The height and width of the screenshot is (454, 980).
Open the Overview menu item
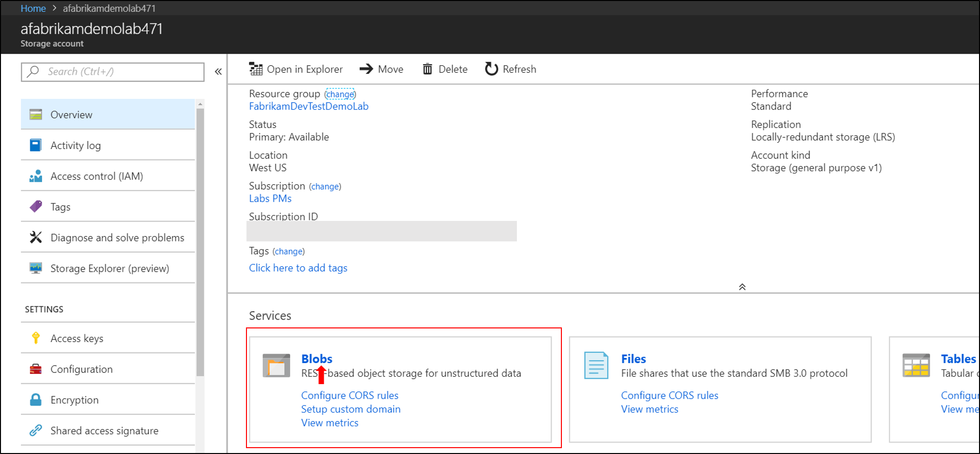108,114
